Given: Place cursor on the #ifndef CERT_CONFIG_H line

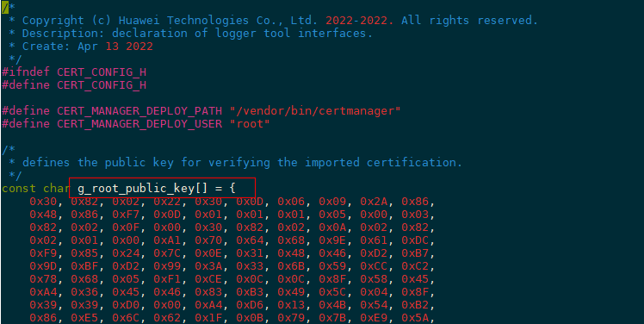Looking at the screenshot, I should click(x=74, y=72).
